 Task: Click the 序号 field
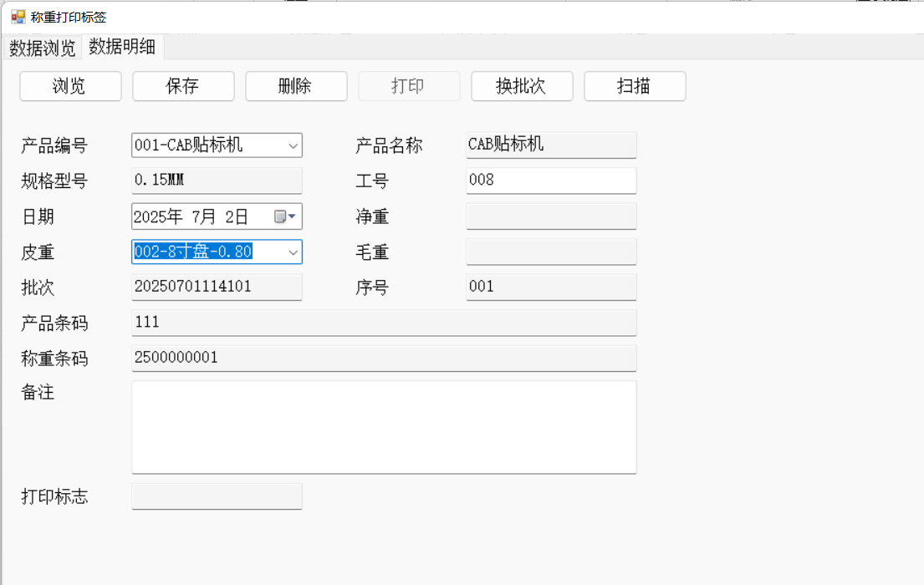pyautogui.click(x=551, y=287)
